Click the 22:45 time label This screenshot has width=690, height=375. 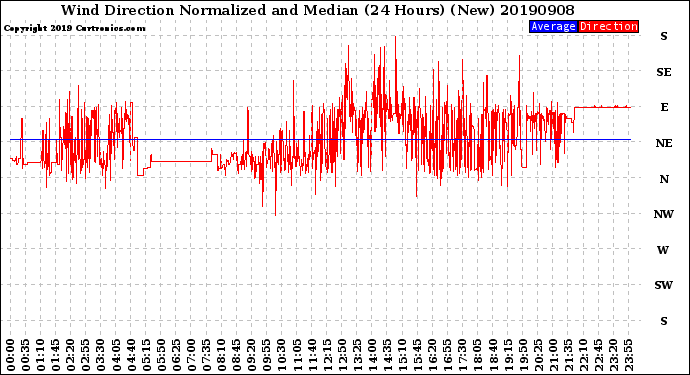[598, 355]
